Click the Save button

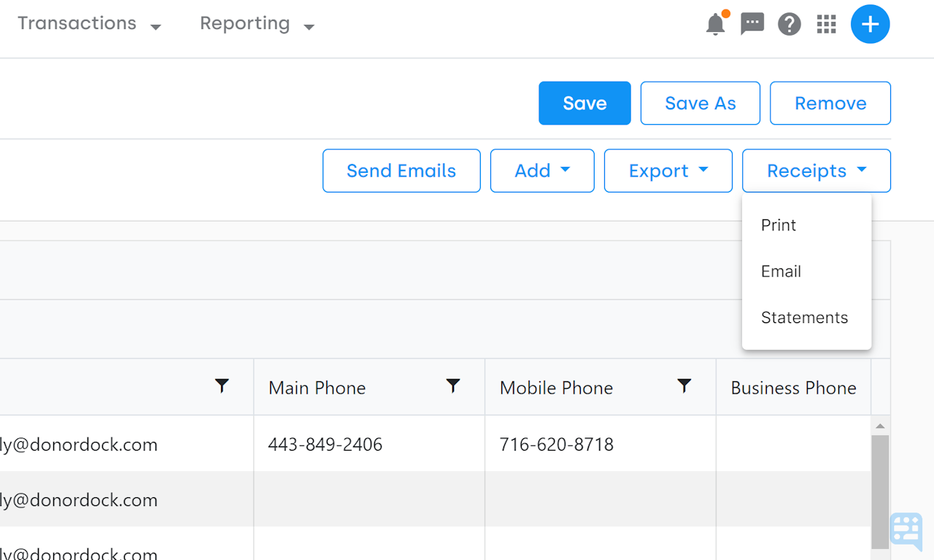[584, 103]
